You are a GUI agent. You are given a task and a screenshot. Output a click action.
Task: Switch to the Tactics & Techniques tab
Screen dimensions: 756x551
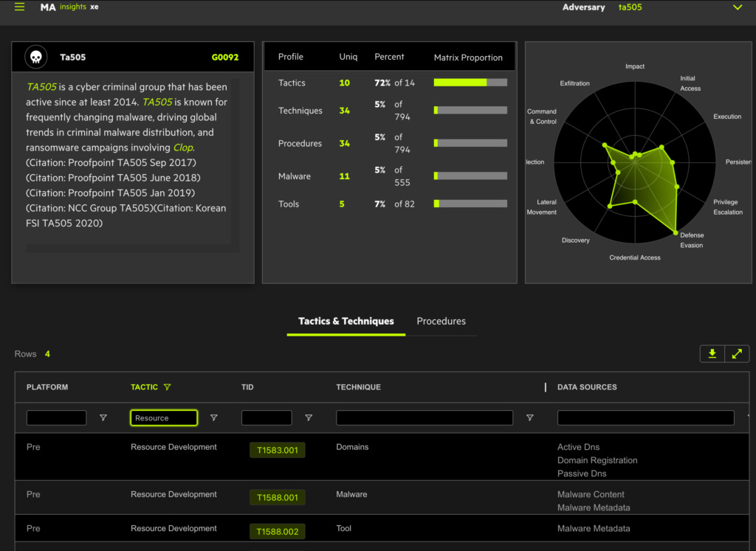(x=346, y=322)
